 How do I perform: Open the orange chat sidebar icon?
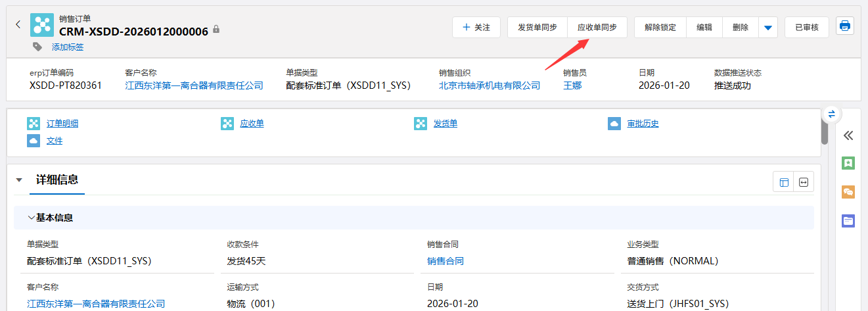848,192
